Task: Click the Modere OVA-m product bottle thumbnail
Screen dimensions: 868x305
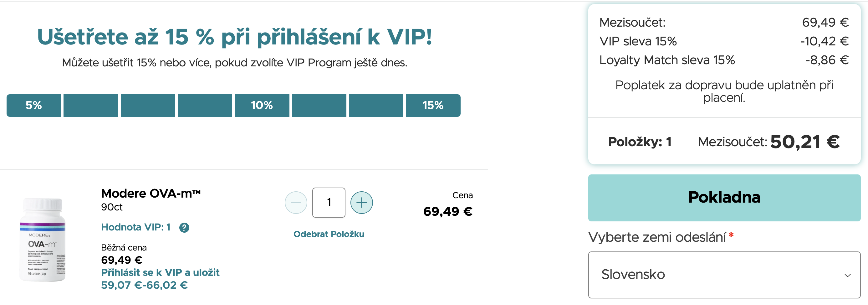Action: click(43, 240)
